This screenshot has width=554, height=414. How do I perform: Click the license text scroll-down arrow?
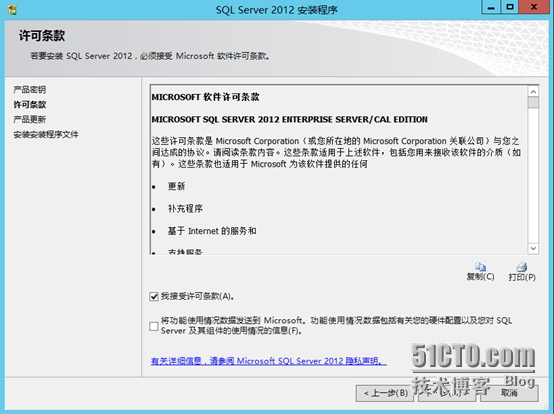pos(533,248)
